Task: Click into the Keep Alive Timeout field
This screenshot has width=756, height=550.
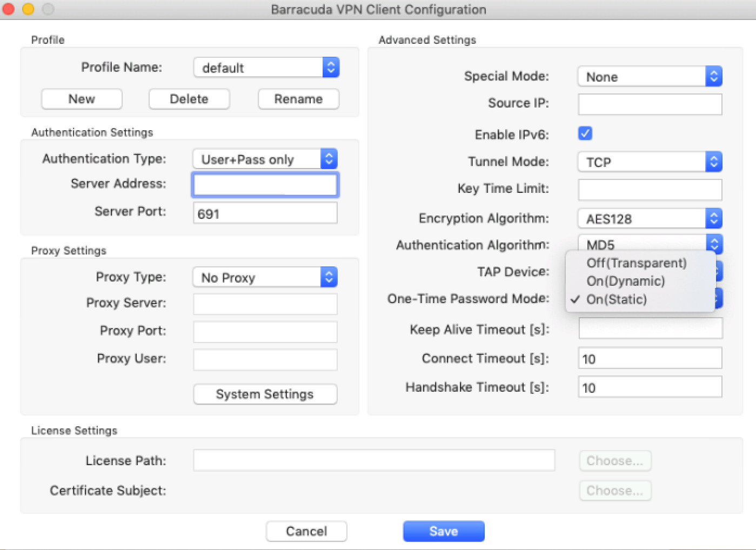Action: pos(650,328)
